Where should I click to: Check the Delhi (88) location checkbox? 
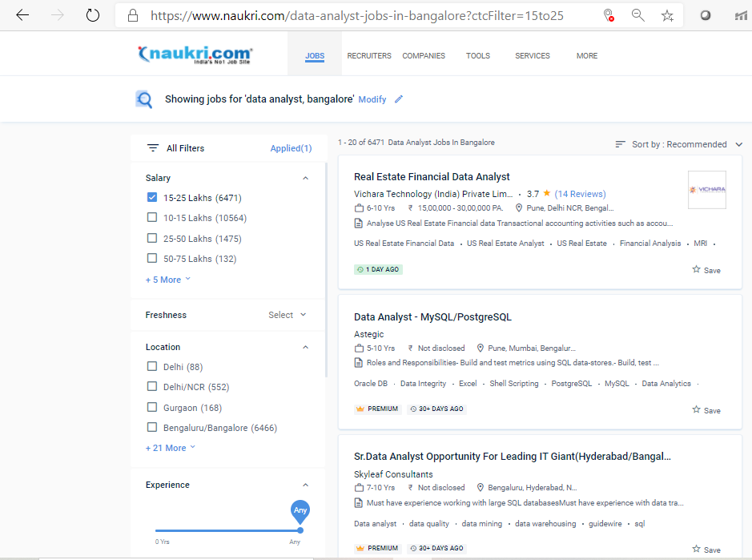pos(152,366)
